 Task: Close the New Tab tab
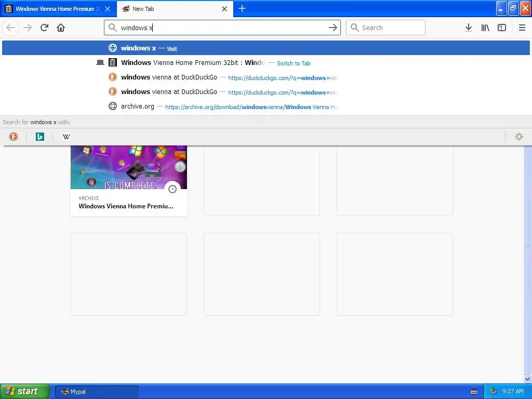(x=224, y=9)
